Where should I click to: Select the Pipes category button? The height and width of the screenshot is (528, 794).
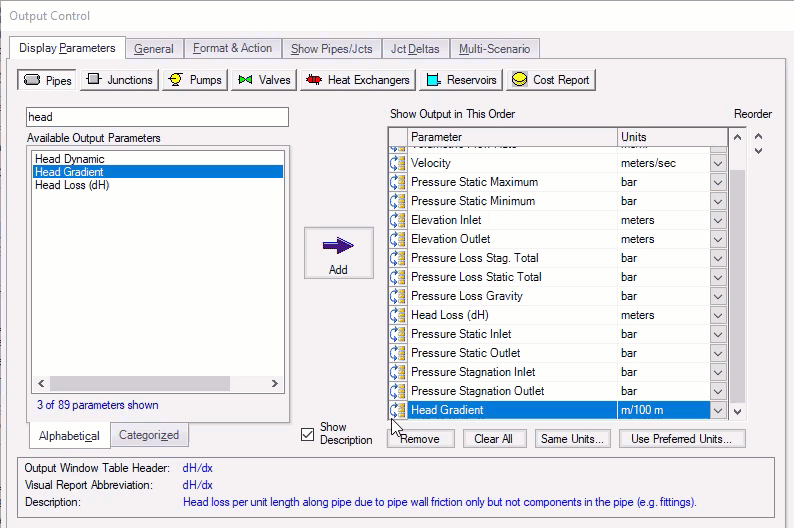(x=47, y=80)
